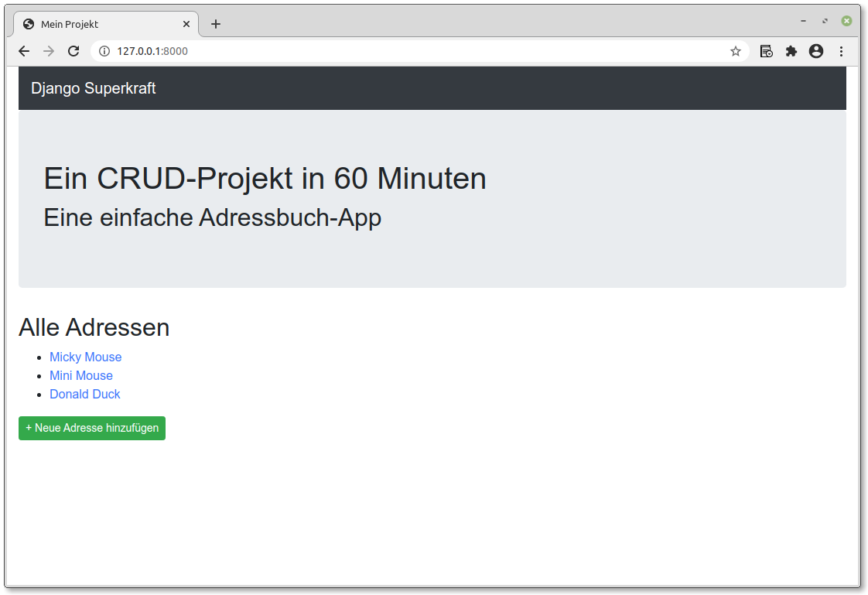Image resolution: width=868 pixels, height=595 pixels.
Task: Click the reading list toolbar icon
Action: tap(766, 52)
